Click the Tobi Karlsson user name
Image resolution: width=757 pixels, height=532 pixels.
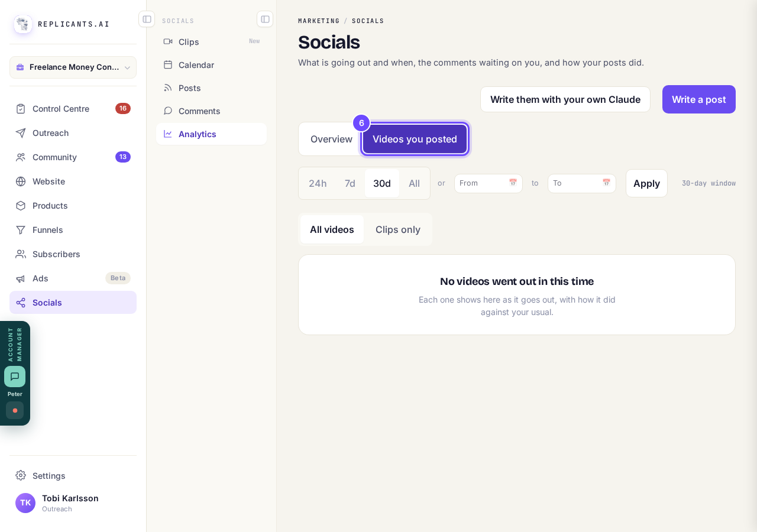70,498
